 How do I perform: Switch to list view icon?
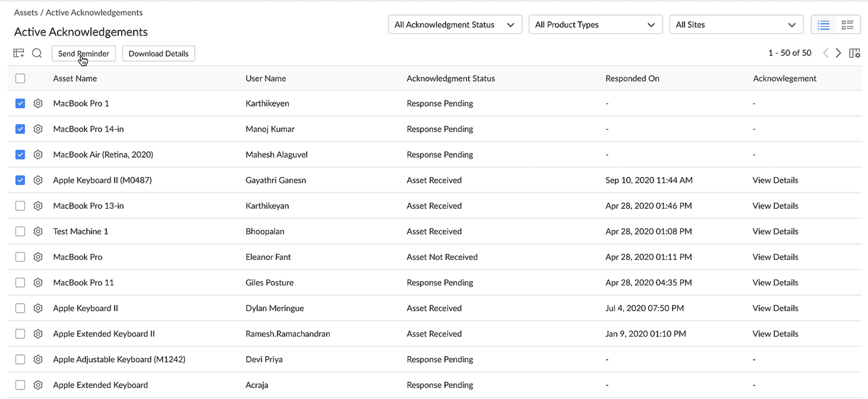point(823,25)
